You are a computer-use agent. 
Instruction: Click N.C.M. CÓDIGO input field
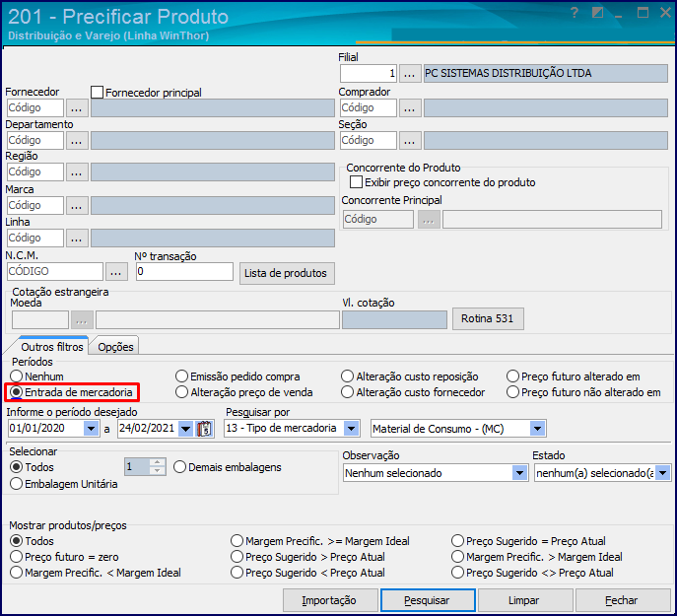[55, 272]
